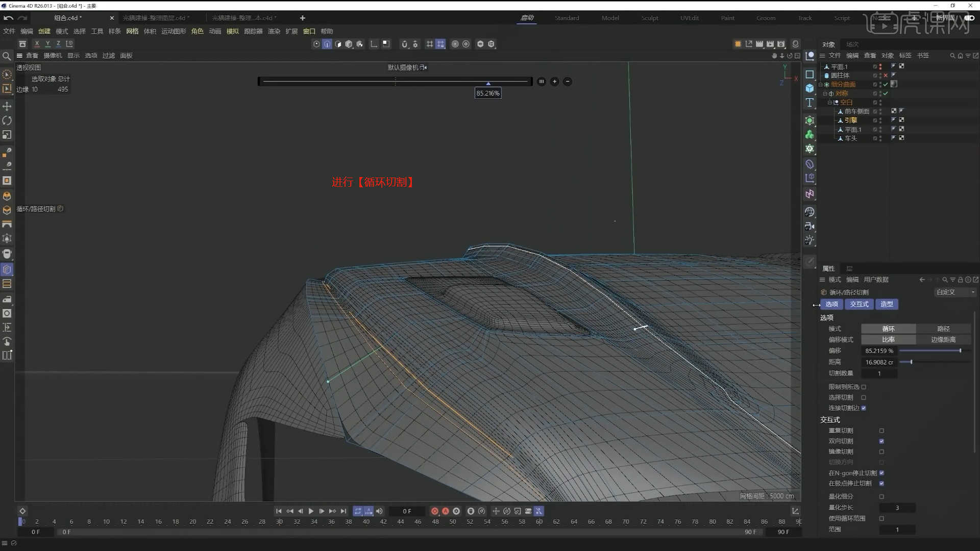980x551 pixels.
Task: Enable 镜像切割 checkbox
Action: 881,452
